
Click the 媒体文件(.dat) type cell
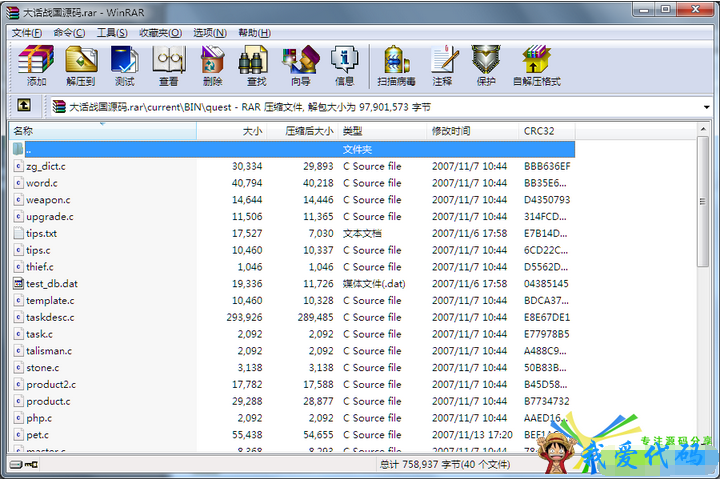pyautogui.click(x=374, y=283)
